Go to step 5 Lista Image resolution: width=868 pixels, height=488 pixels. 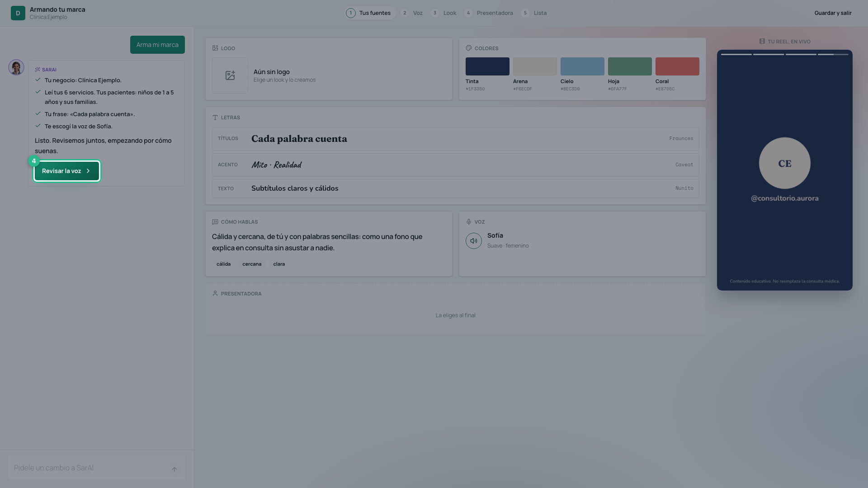click(x=534, y=13)
